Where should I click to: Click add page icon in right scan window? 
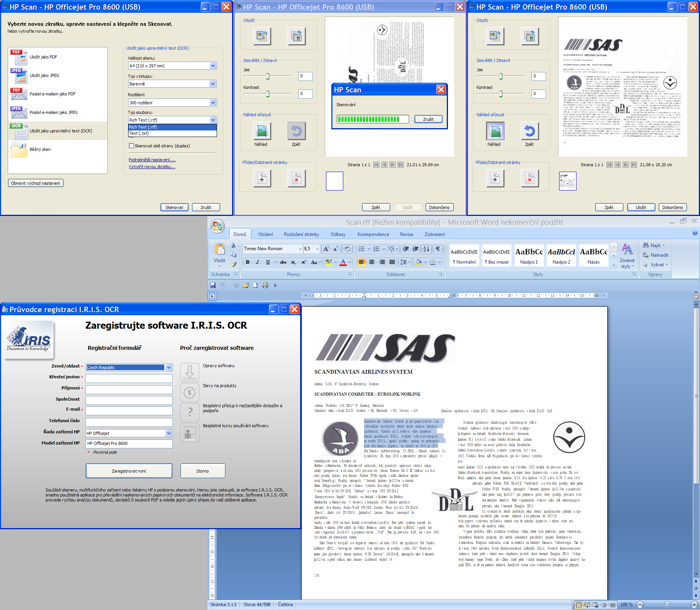click(495, 179)
